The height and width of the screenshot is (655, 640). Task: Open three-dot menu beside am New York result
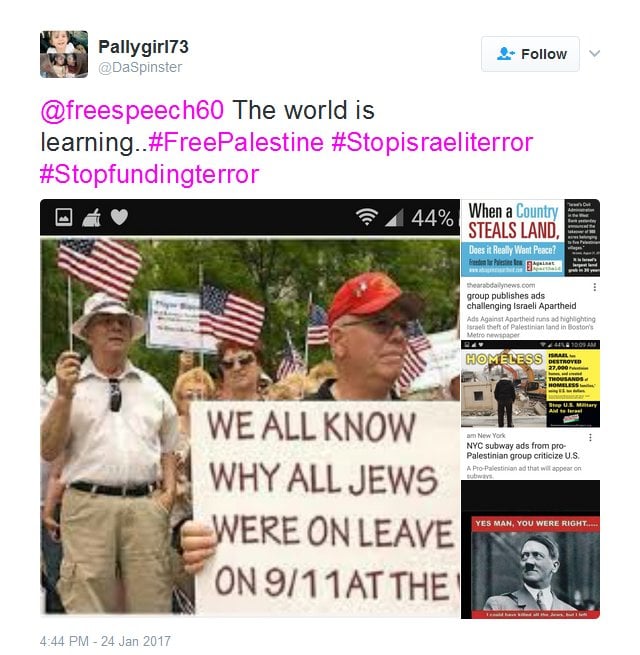(590, 437)
